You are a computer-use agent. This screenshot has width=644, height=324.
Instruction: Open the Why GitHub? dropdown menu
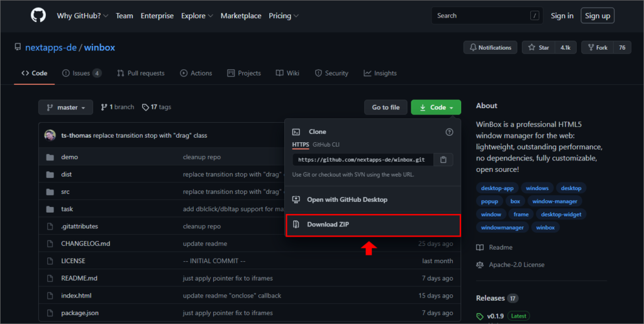click(82, 16)
